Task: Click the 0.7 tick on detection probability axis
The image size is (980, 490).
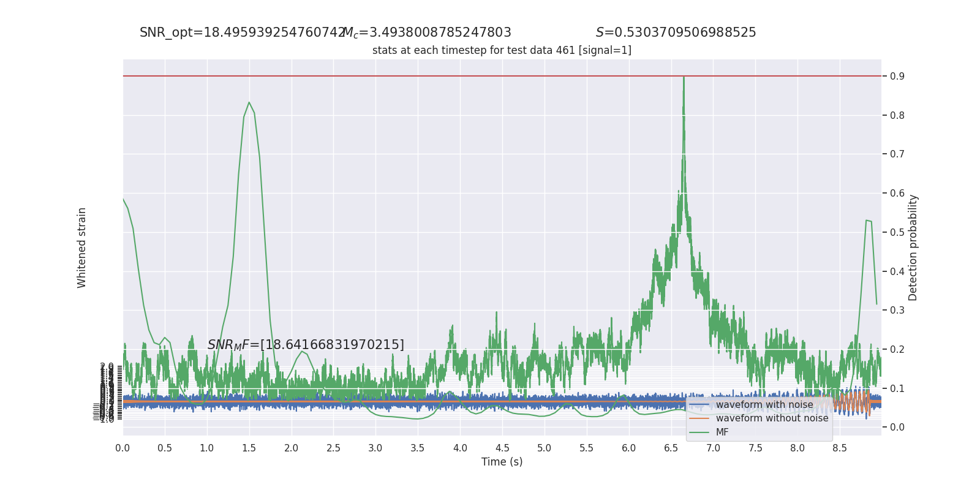Action: (897, 154)
